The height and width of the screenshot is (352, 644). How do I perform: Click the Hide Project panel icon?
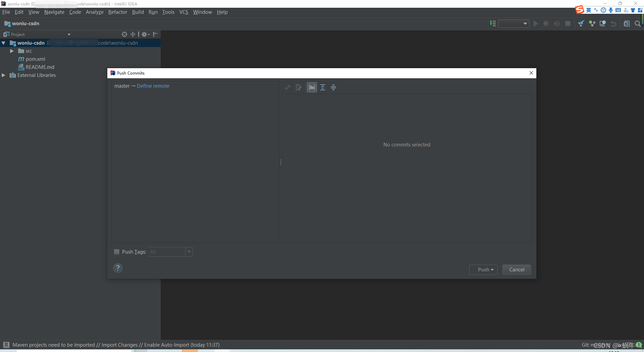tap(155, 34)
